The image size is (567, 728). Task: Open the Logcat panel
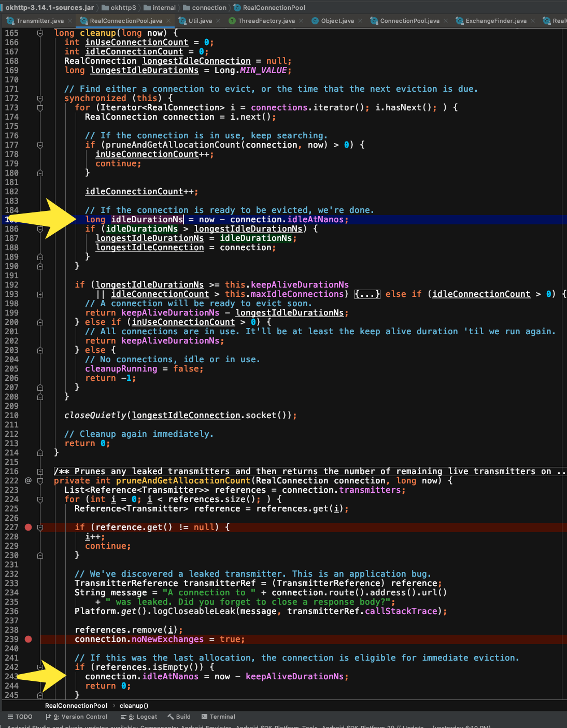click(x=138, y=716)
